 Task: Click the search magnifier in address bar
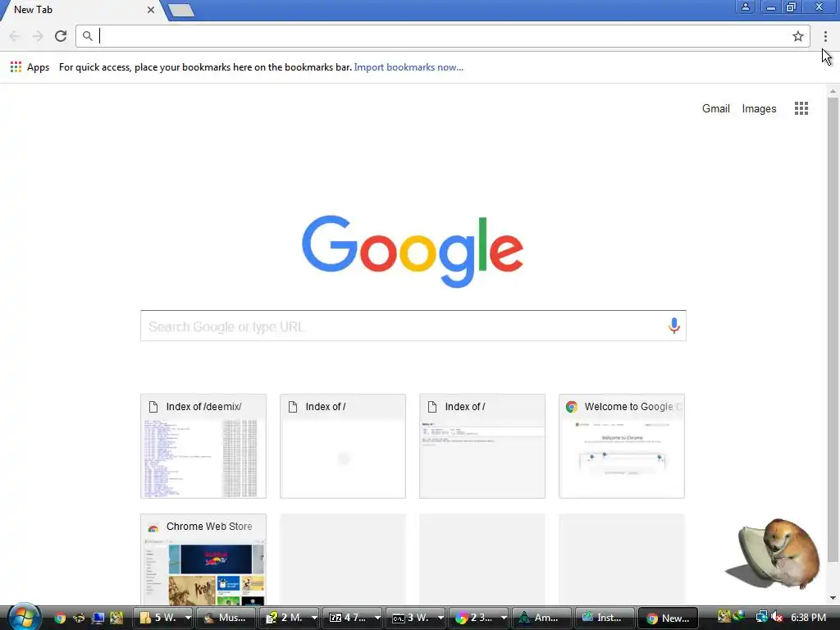(x=87, y=36)
